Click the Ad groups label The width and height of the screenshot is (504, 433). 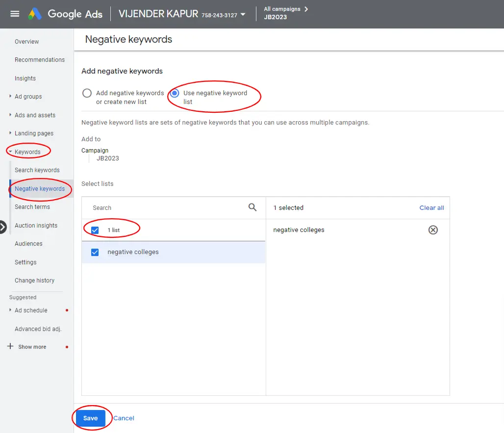(x=28, y=97)
